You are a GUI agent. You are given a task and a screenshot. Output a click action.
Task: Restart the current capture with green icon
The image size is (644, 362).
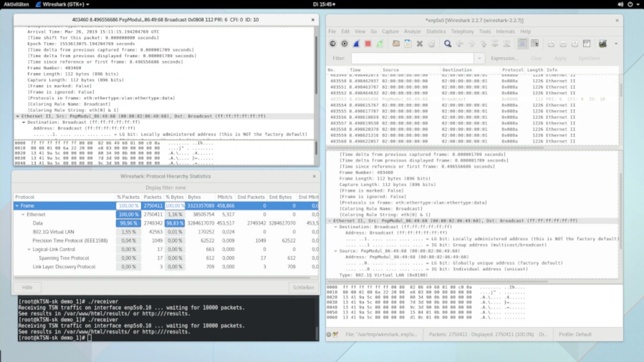[x=380, y=44]
